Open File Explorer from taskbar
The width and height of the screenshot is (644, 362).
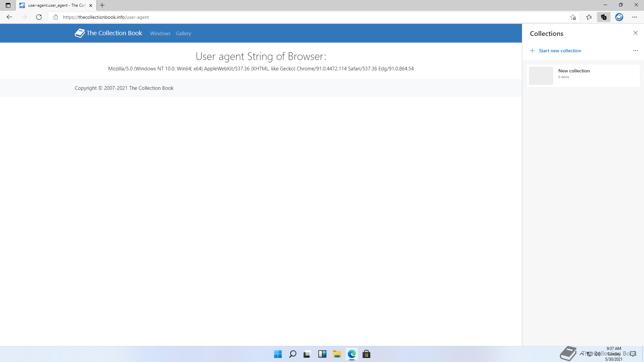pyautogui.click(x=337, y=354)
